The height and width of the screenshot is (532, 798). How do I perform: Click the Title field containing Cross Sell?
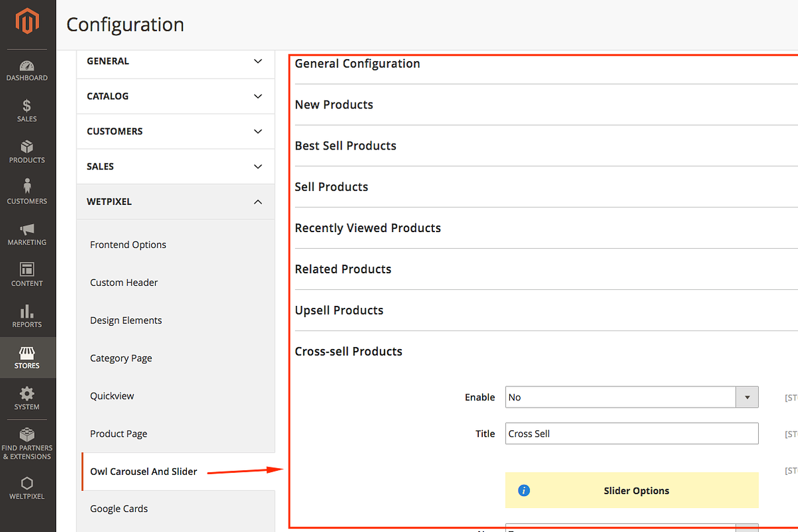(x=632, y=434)
